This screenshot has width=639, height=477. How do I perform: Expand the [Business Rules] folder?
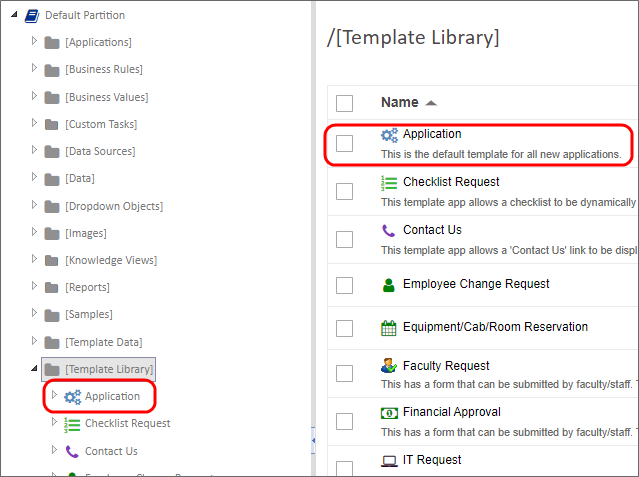[34, 68]
